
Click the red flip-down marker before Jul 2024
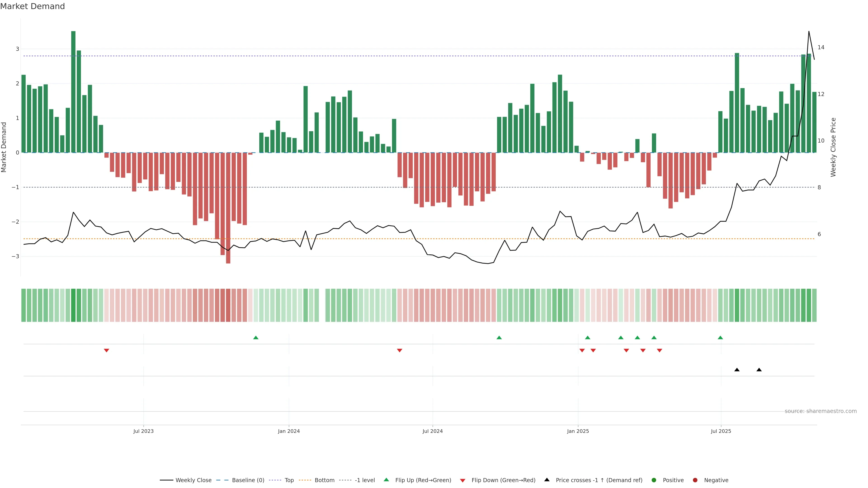[400, 351]
